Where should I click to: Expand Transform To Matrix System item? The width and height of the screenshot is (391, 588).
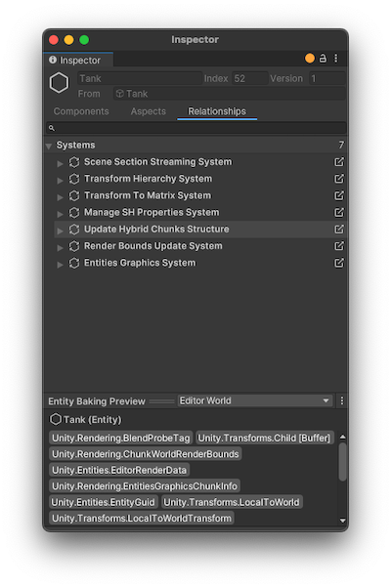coord(60,196)
